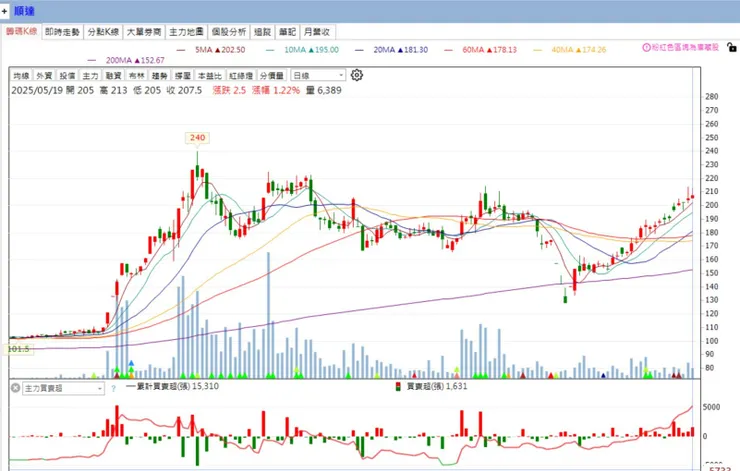
Task: Open the 即時走勢 tab
Action: (62, 32)
